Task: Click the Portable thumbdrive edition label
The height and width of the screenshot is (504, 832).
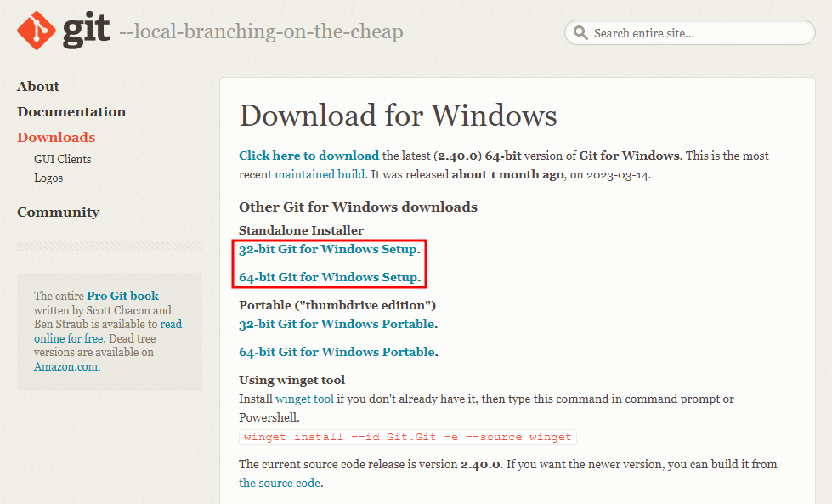Action: point(337,305)
